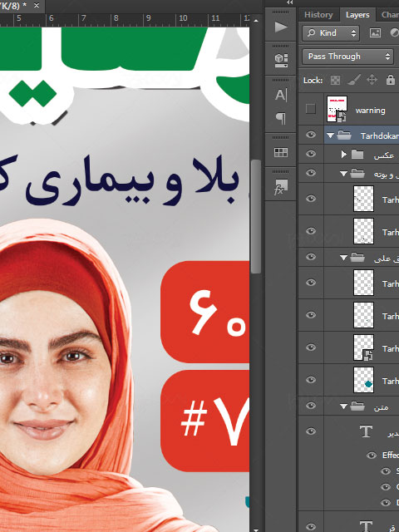
Task: Hide the layer with the teal shape thumbnail
Action: pyautogui.click(x=310, y=380)
